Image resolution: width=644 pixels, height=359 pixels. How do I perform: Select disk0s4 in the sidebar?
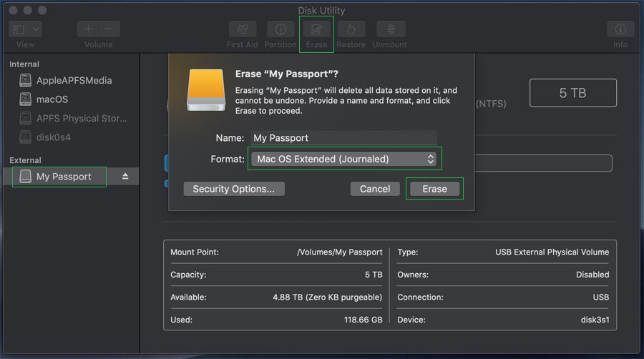pos(54,137)
